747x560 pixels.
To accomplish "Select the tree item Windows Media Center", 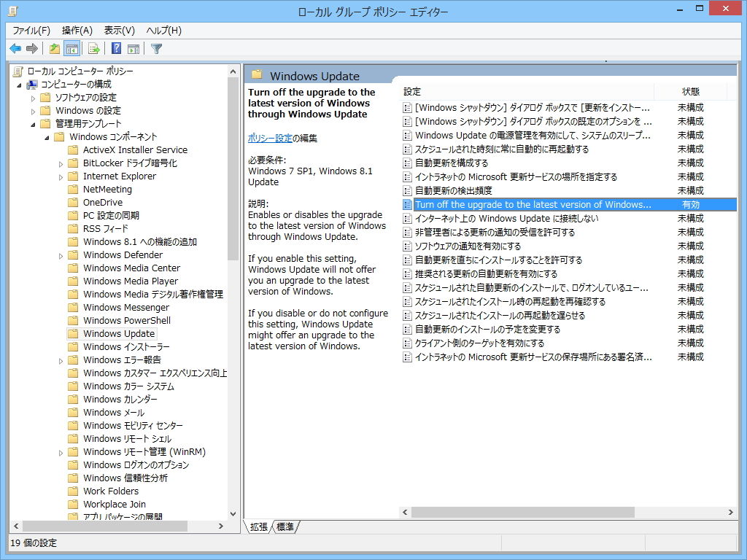I will tap(131, 268).
